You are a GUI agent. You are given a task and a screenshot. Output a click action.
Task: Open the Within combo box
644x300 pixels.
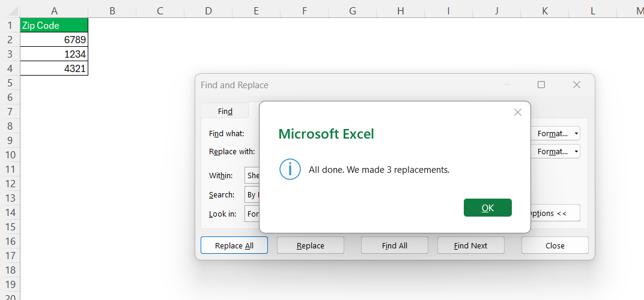tap(252, 175)
